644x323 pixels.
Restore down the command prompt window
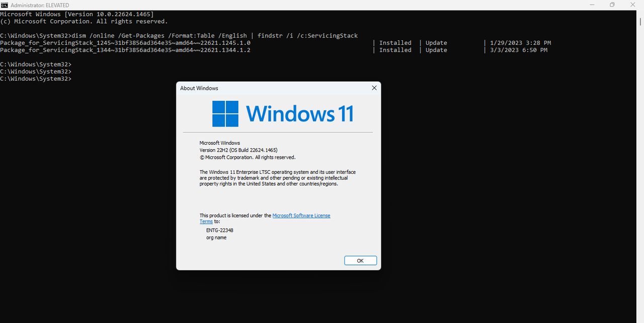click(612, 5)
